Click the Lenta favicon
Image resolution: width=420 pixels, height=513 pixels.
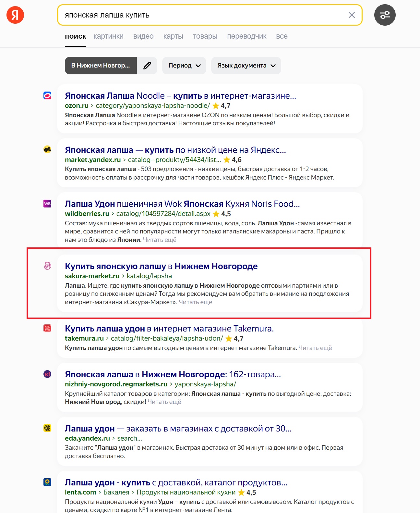(x=47, y=482)
